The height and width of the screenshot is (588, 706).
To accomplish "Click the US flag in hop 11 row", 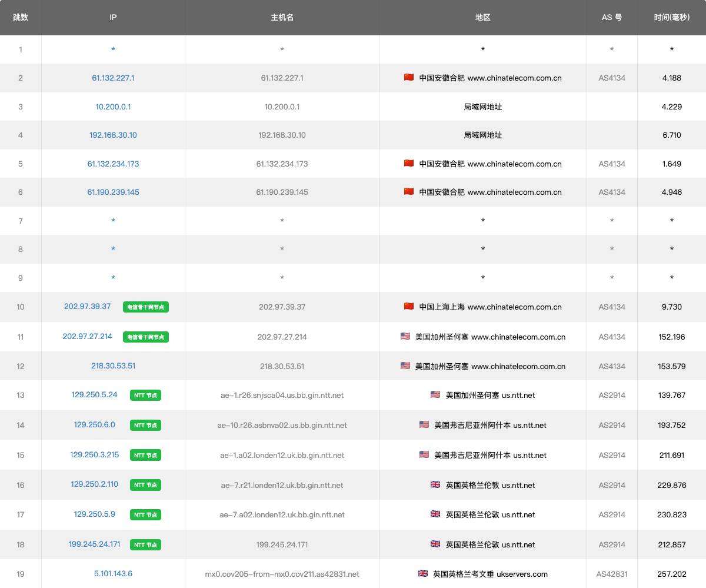I will tap(405, 337).
